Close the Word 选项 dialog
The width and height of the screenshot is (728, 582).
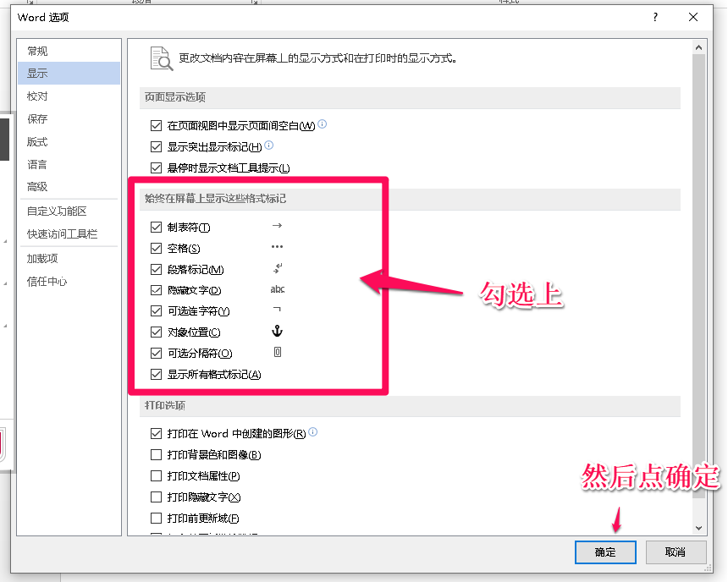[x=693, y=17]
